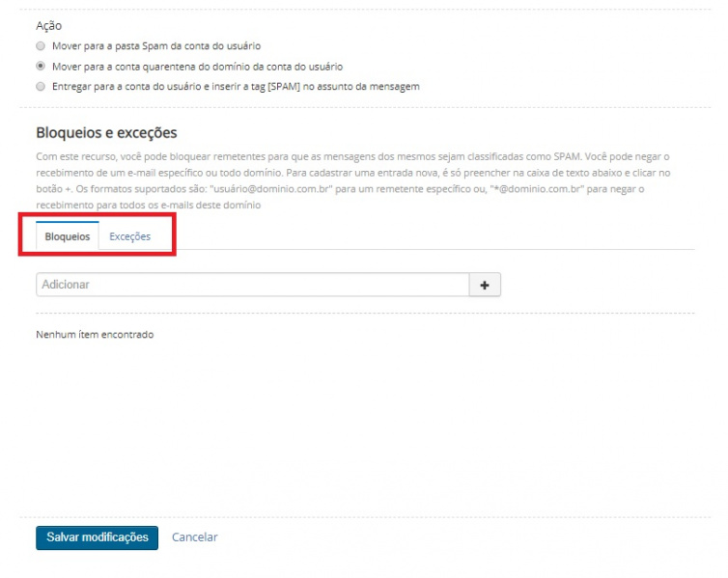Open the Exceções tab
Image resolution: width=728 pixels, height=578 pixels.
[129, 236]
